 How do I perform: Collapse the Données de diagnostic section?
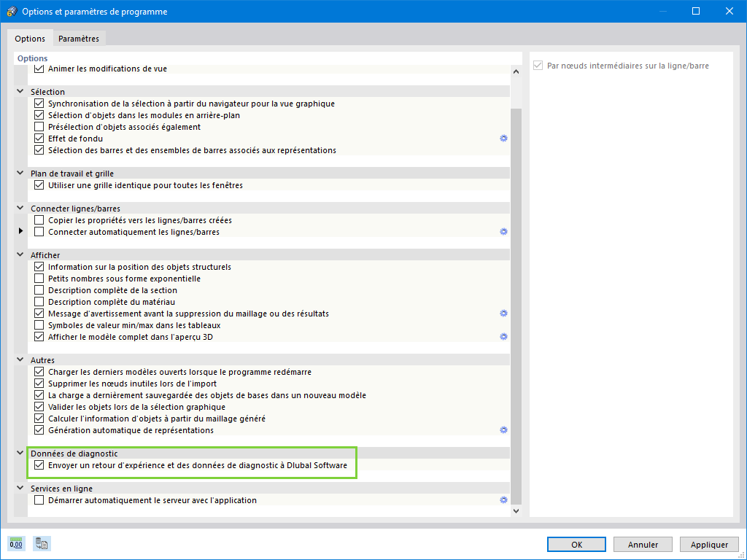tap(20, 454)
